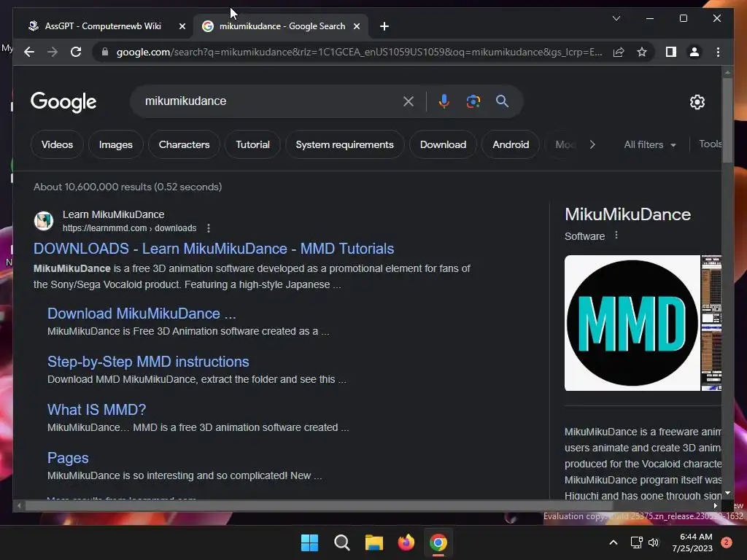The height and width of the screenshot is (560, 747).
Task: Click the learnmmd.com downloads URL text
Action: pos(129,228)
